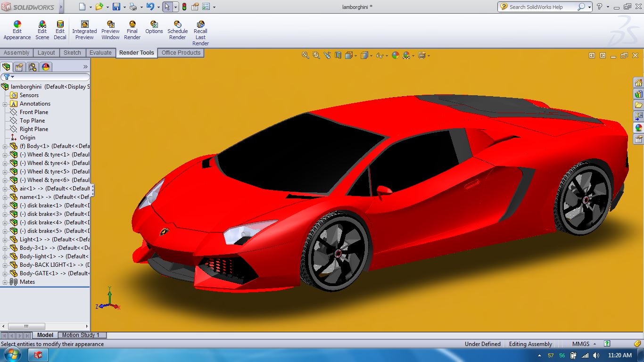The image size is (644, 362).
Task: Click the Display Style icon
Action: [x=364, y=55]
